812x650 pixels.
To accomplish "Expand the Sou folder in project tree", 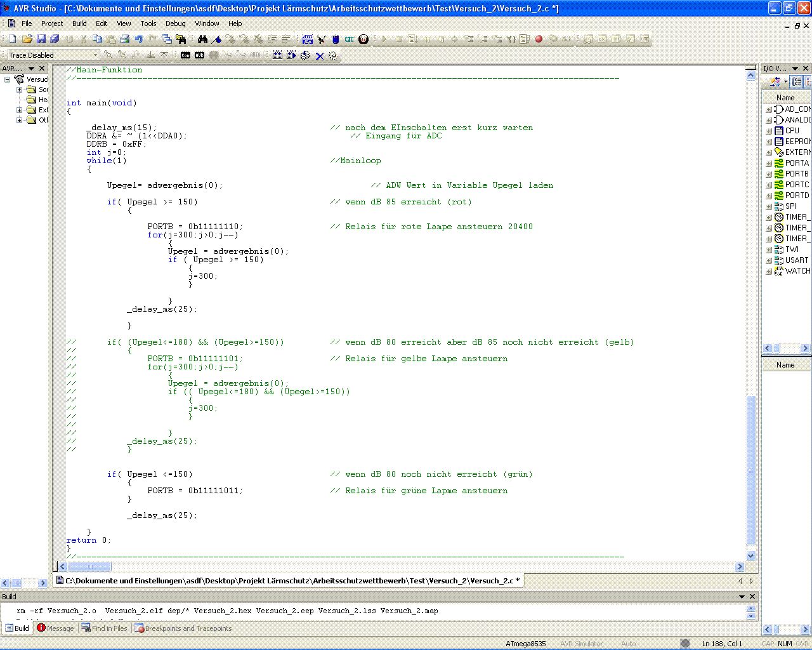I will [19, 90].
